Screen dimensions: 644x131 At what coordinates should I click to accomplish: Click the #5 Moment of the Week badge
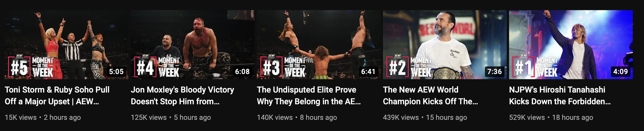(x=31, y=67)
